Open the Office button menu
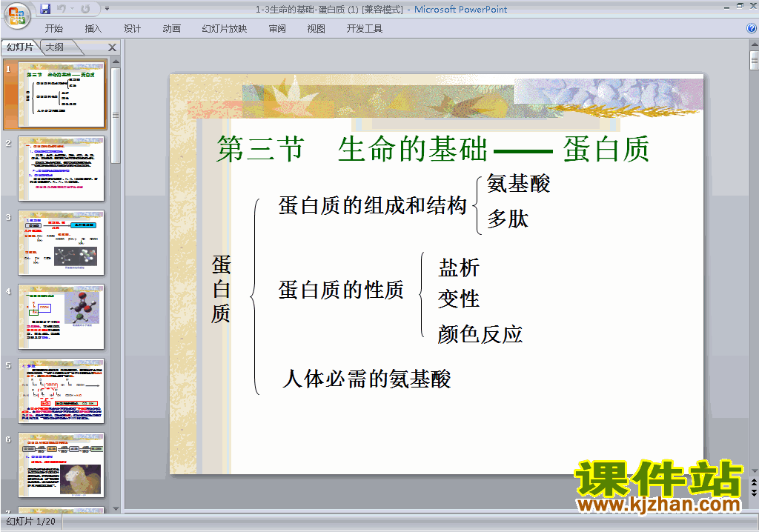The height and width of the screenshot is (532, 759). click(x=17, y=16)
